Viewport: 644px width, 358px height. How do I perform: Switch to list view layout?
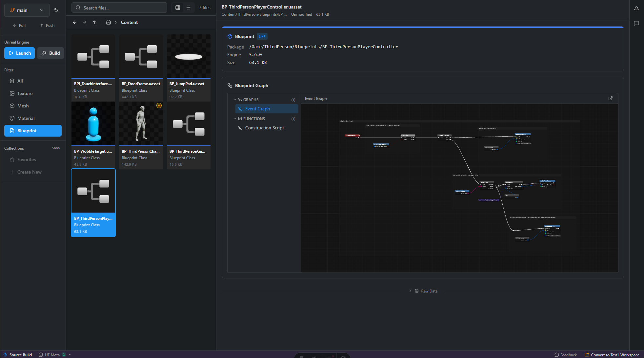[x=189, y=8]
